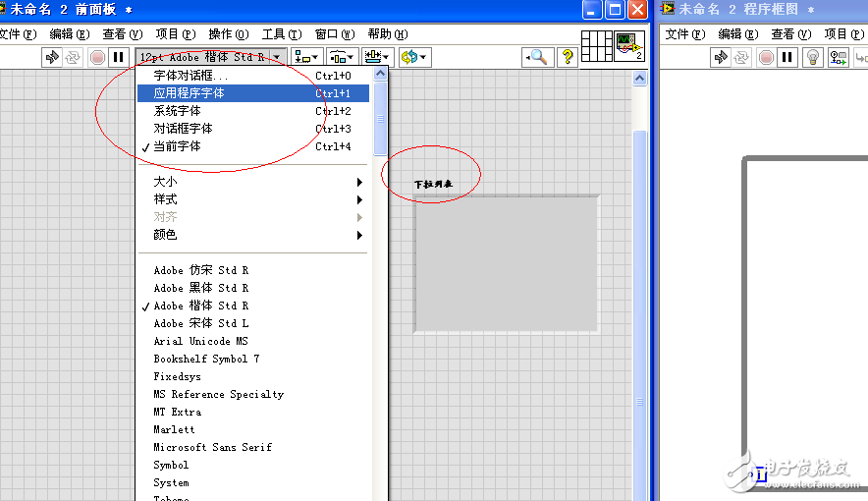The image size is (868, 501).
Task: Click font menu scrollbar up arrow
Action: pyautogui.click(x=380, y=74)
